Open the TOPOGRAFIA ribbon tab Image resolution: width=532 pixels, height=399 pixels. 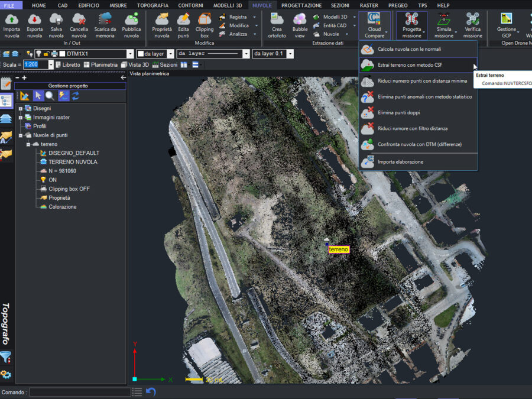pos(153,5)
